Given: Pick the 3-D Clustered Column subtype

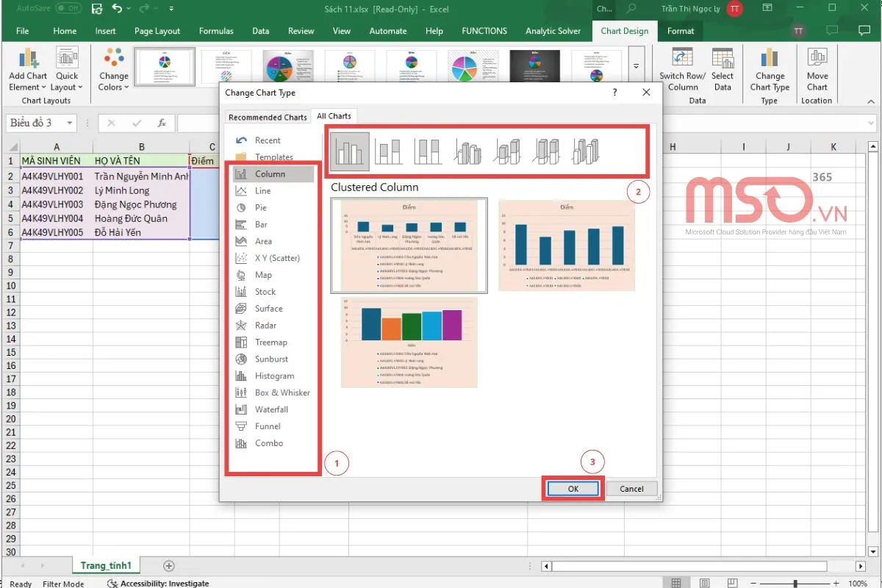Looking at the screenshot, I should pyautogui.click(x=467, y=150).
